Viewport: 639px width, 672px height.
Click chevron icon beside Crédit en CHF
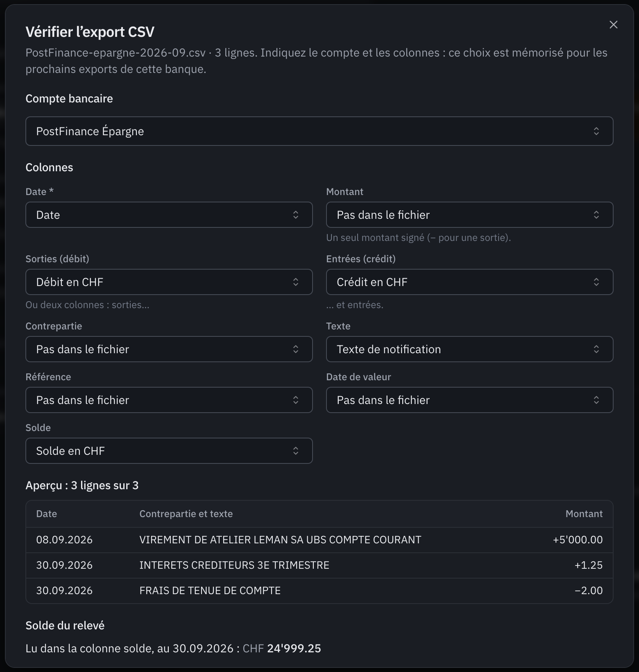(x=596, y=282)
